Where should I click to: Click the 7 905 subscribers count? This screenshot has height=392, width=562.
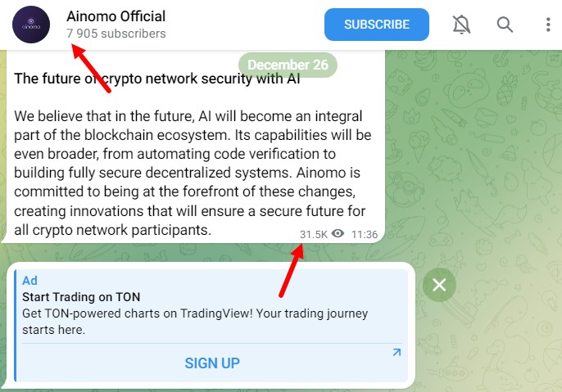116,34
